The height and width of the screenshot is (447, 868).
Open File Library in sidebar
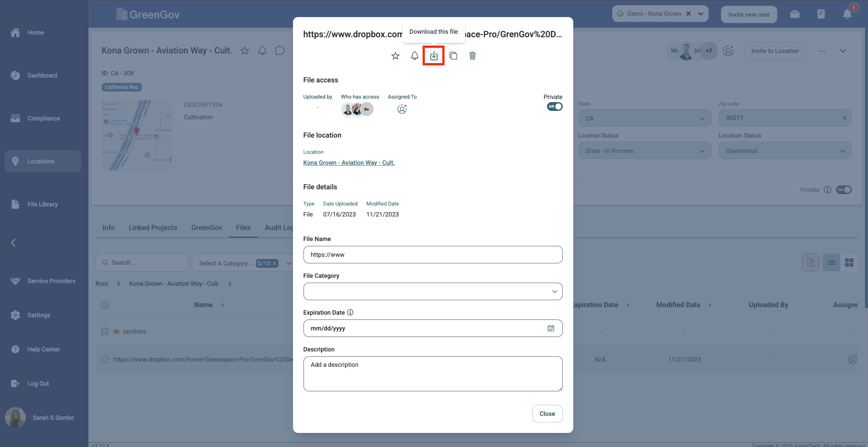coord(42,204)
